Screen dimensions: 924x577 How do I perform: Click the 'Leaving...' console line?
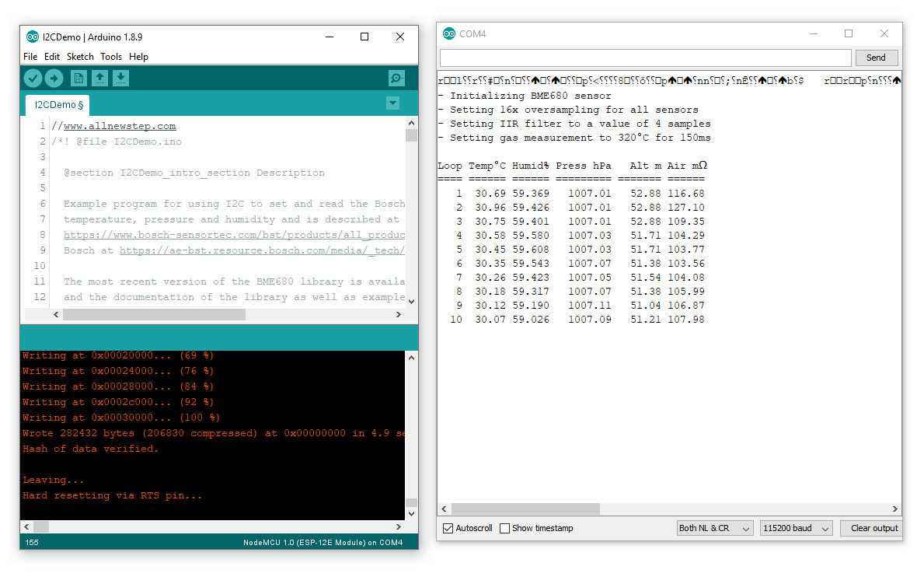53,480
